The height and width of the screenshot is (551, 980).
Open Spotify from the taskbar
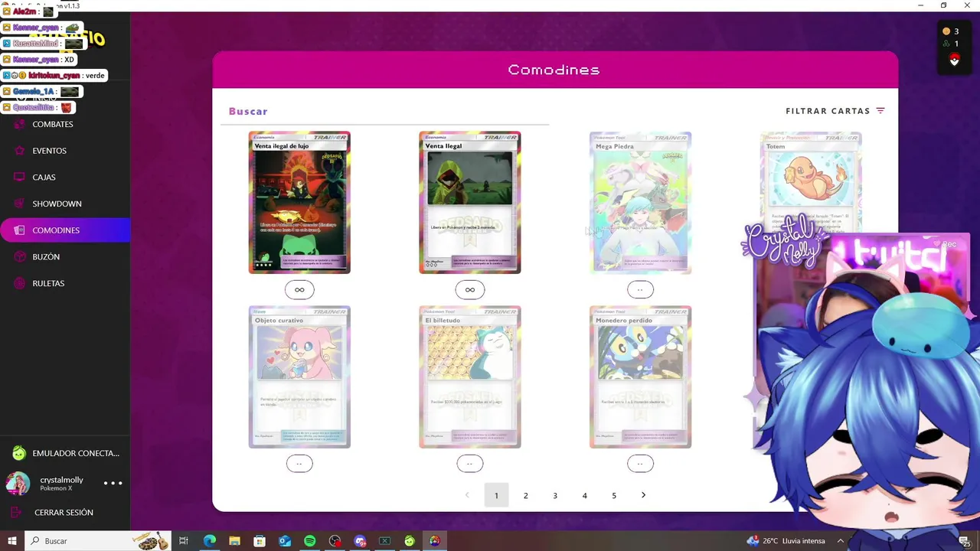(309, 541)
